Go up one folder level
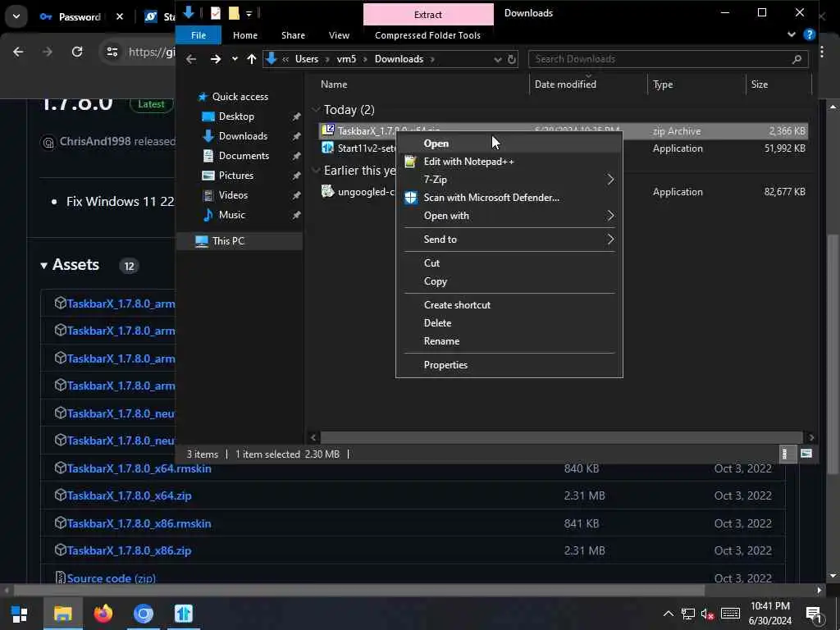The image size is (840, 630). coord(251,59)
